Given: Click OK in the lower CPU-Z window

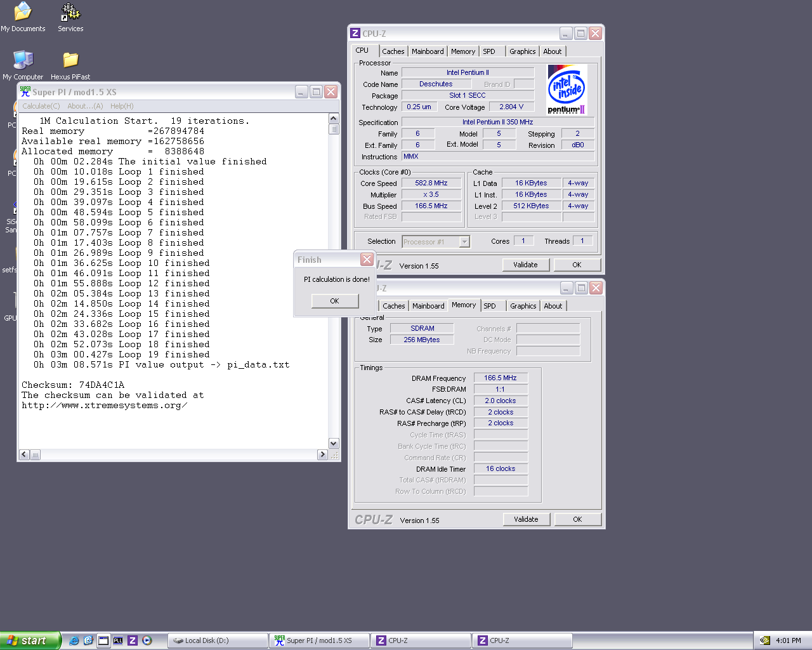Looking at the screenshot, I should point(577,519).
